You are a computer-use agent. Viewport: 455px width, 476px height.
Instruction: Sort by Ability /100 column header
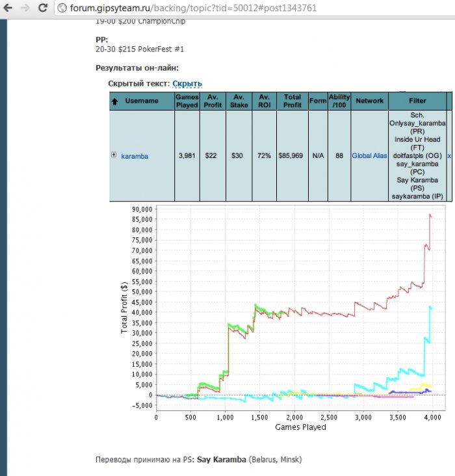point(339,101)
